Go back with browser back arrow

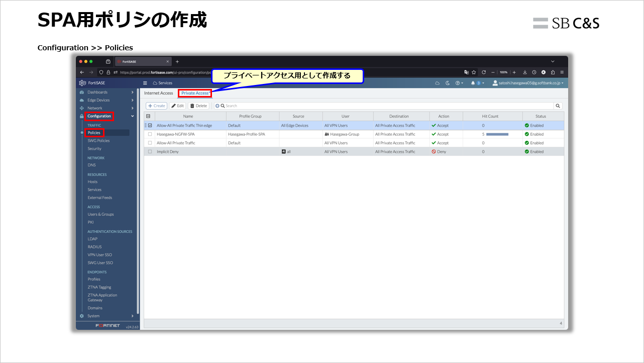(x=82, y=72)
